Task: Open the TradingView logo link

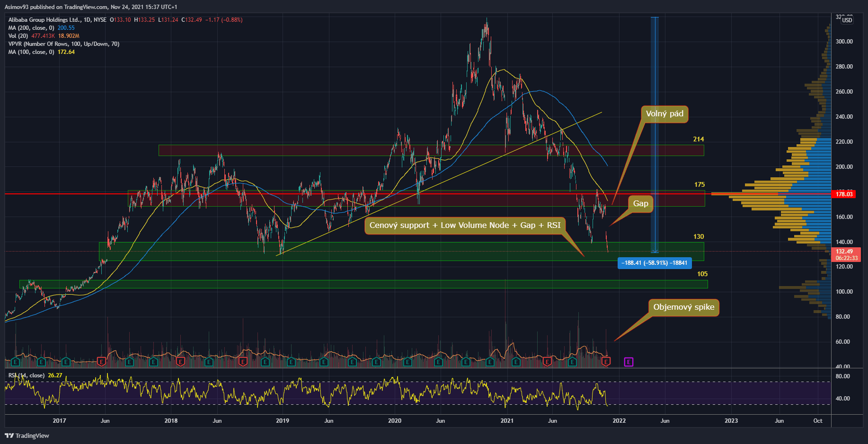Action: (x=27, y=435)
